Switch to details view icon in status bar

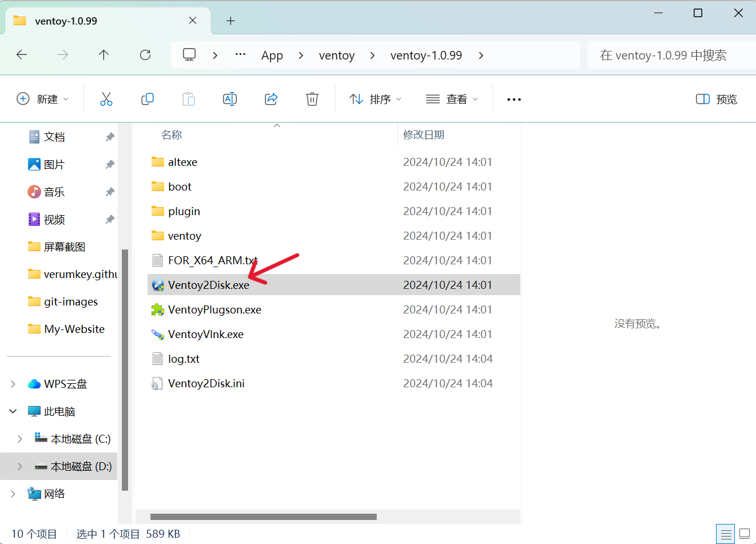coord(726,534)
